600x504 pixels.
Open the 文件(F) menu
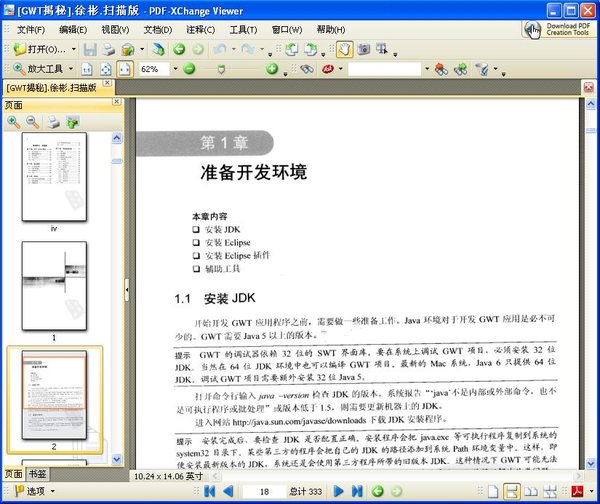pyautogui.click(x=31, y=29)
